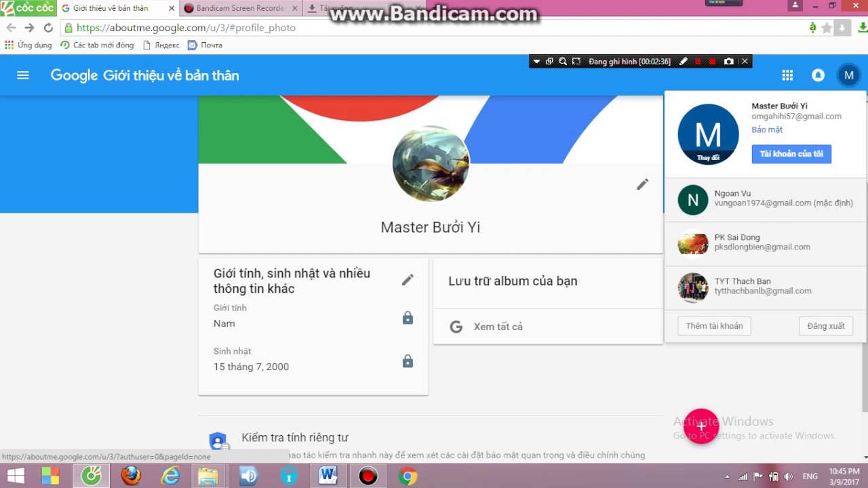Go forward to next page
Viewport: 868px width, 488px height.
(x=29, y=28)
